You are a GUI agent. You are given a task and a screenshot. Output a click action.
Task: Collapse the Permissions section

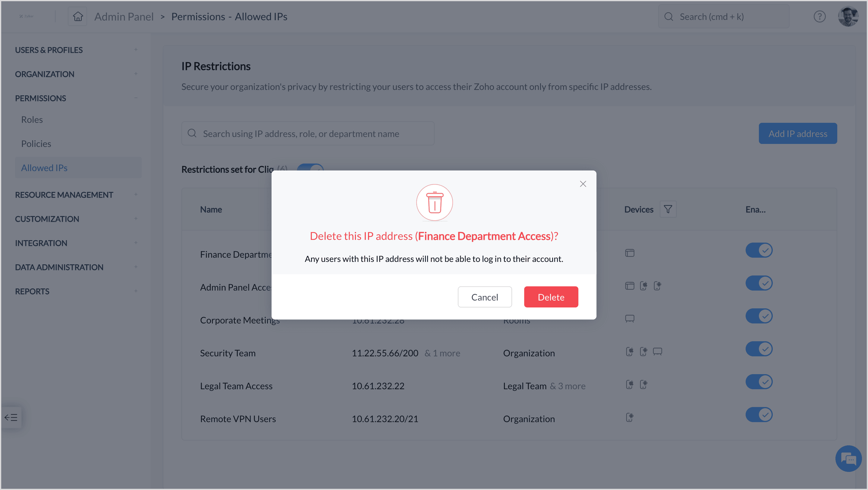[x=135, y=98]
